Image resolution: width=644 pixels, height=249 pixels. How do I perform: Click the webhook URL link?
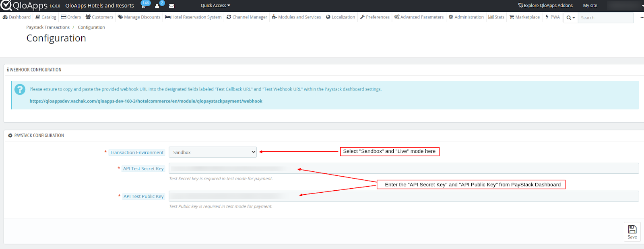click(x=146, y=101)
